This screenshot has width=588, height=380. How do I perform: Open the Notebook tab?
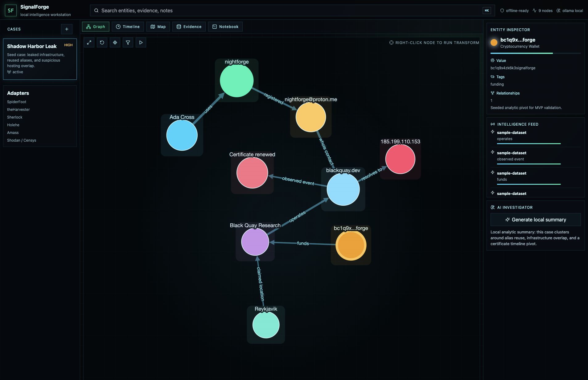click(x=225, y=27)
